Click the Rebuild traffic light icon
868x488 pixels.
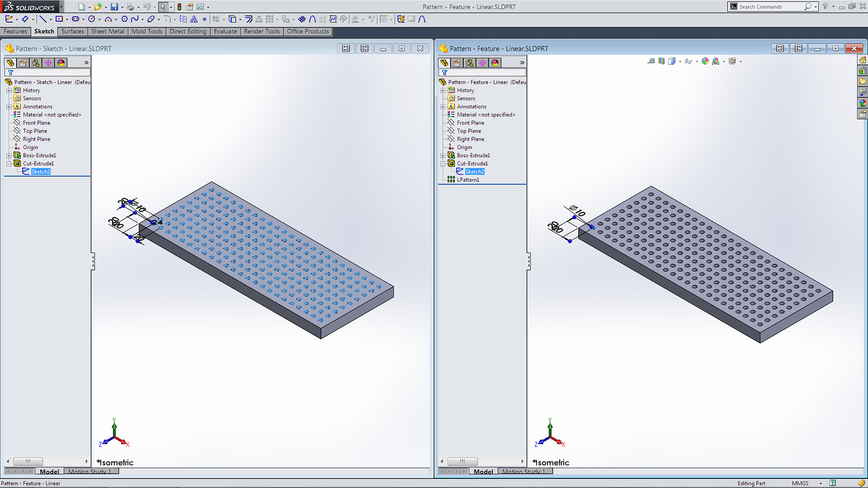click(x=180, y=7)
